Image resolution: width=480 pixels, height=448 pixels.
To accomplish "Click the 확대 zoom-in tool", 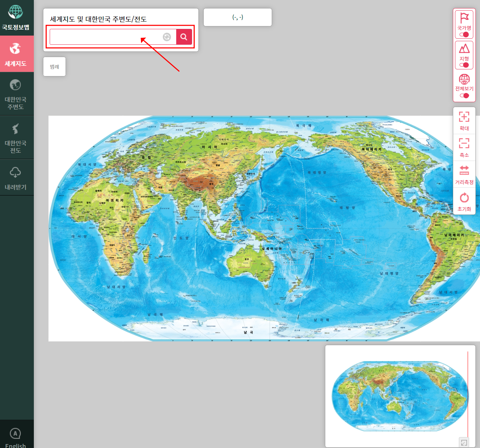I will (464, 121).
